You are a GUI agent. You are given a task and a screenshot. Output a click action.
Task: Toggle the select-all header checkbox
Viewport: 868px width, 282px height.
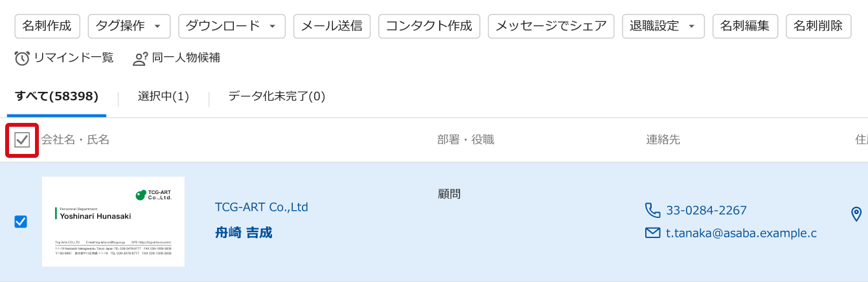tap(22, 140)
